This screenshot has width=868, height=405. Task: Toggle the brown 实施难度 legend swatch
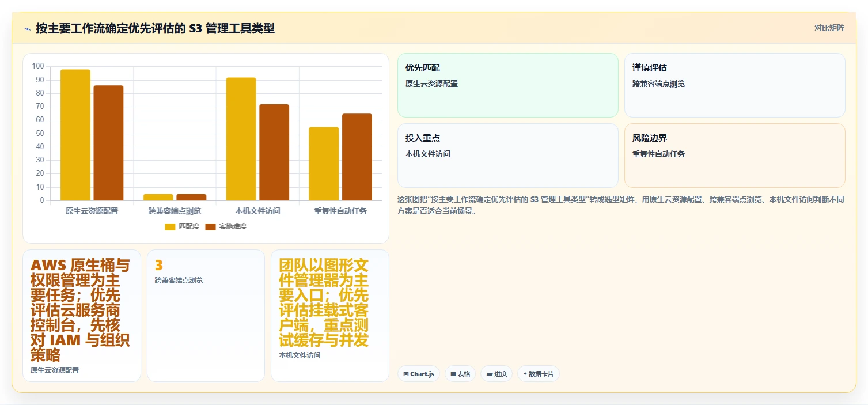point(210,227)
